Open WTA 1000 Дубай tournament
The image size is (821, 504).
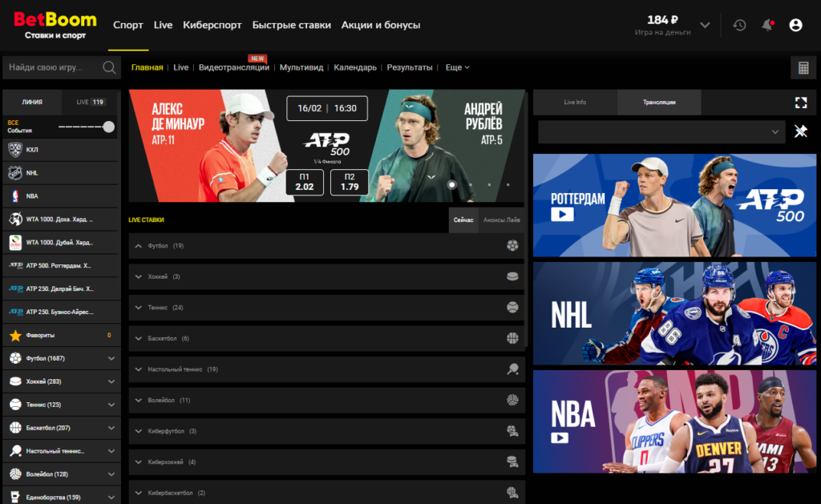(x=61, y=242)
